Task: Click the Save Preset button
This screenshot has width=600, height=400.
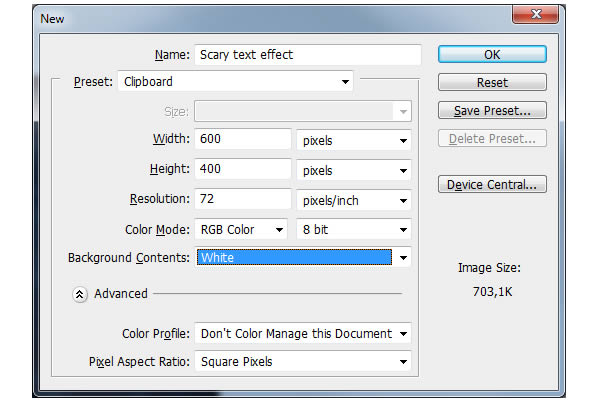Action: coord(492,110)
